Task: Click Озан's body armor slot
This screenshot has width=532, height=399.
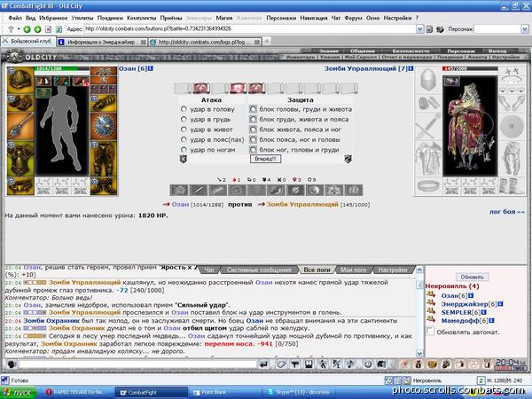Action: click(x=20, y=159)
